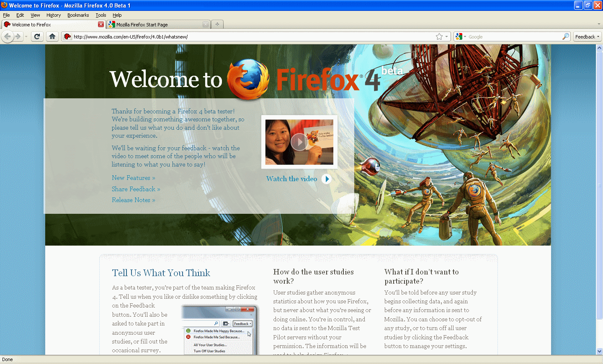Viewport: 603px width, 364px height.
Task: Follow the New Features link
Action: click(133, 178)
